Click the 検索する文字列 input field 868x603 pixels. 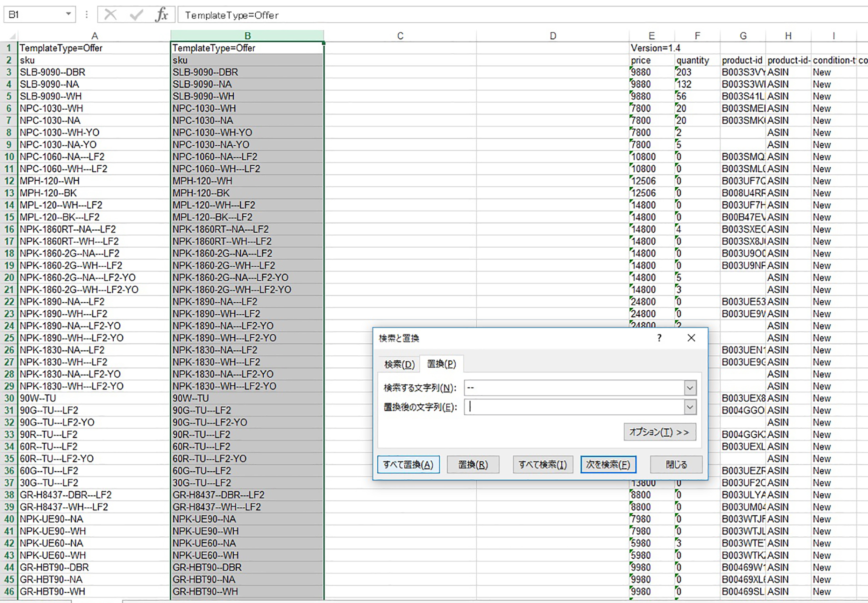[574, 388]
